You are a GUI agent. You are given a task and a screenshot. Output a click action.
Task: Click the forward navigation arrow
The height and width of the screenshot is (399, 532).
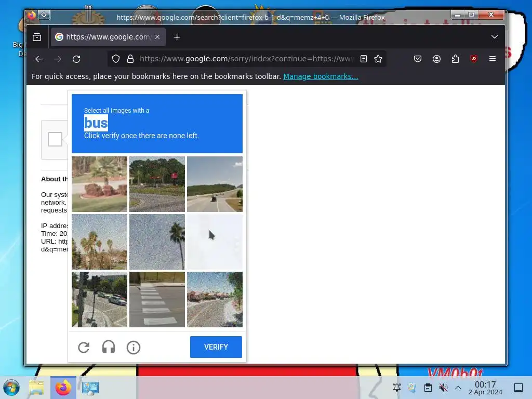tap(58, 59)
